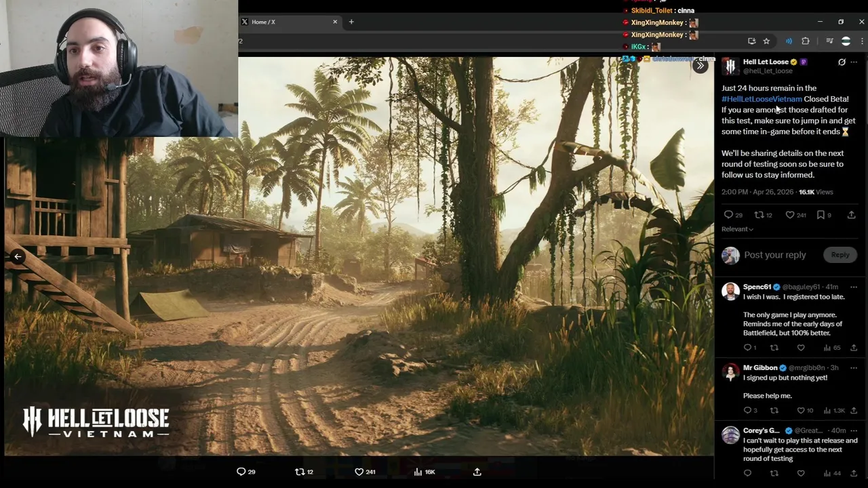Open replies icon below the image showing 29
The height and width of the screenshot is (488, 868).
coord(246,472)
